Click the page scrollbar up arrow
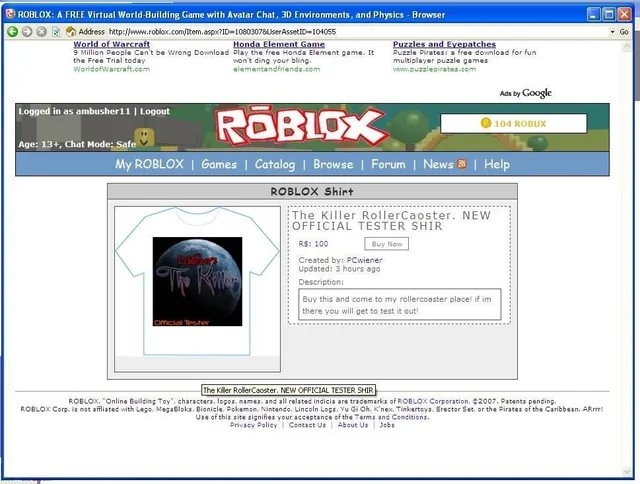Image resolution: width=640 pixels, height=484 pixels. 628,47
